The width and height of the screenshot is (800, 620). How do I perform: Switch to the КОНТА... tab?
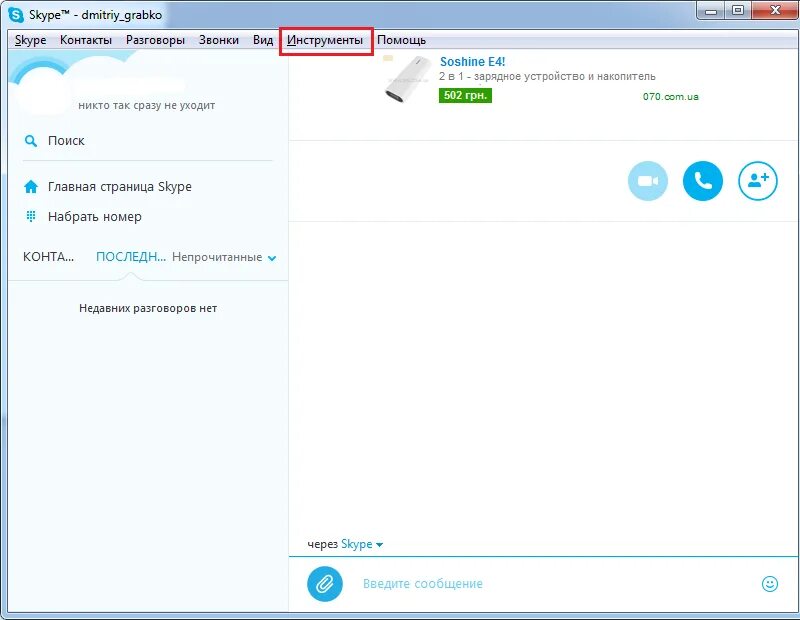48,257
